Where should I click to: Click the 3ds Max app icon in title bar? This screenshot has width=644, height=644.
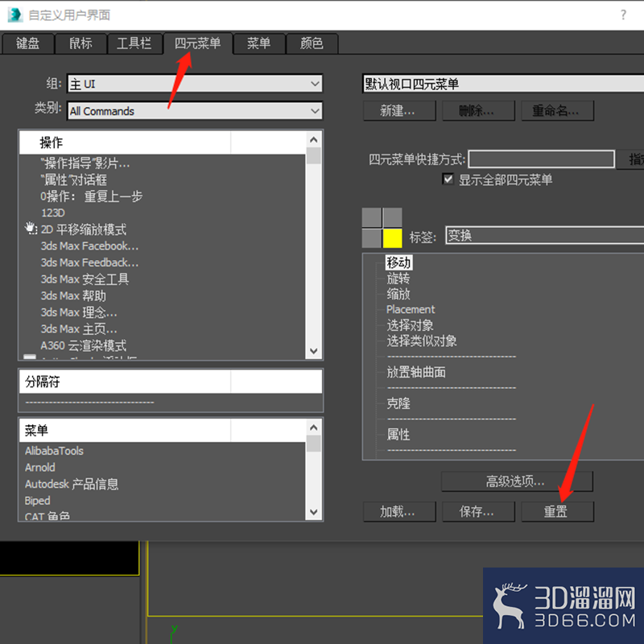pyautogui.click(x=14, y=14)
